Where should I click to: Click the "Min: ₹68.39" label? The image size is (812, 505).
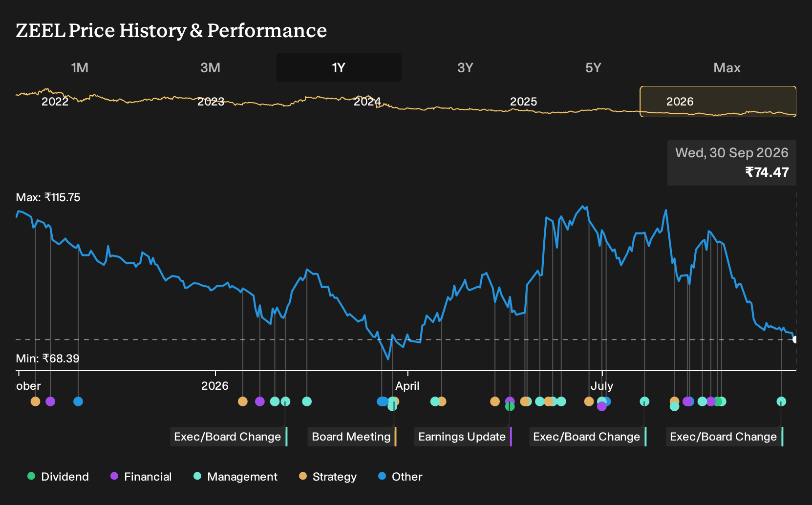pyautogui.click(x=47, y=359)
